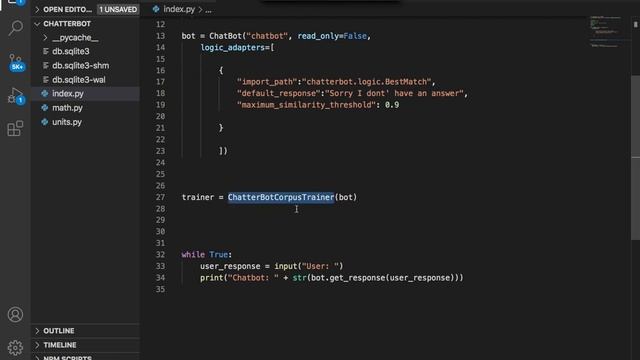Click "ChatBot" constructor on line 13
Image resolution: width=640 pixels, height=360 pixels.
(x=225, y=36)
